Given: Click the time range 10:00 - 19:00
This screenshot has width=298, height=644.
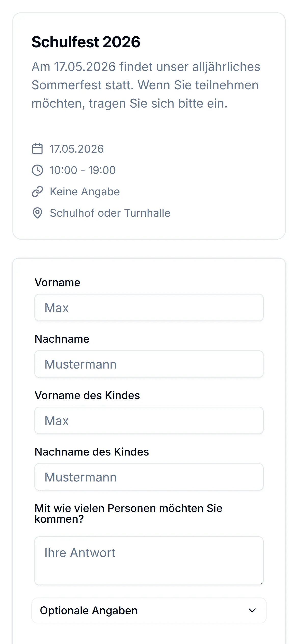Looking at the screenshot, I should [x=82, y=170].
